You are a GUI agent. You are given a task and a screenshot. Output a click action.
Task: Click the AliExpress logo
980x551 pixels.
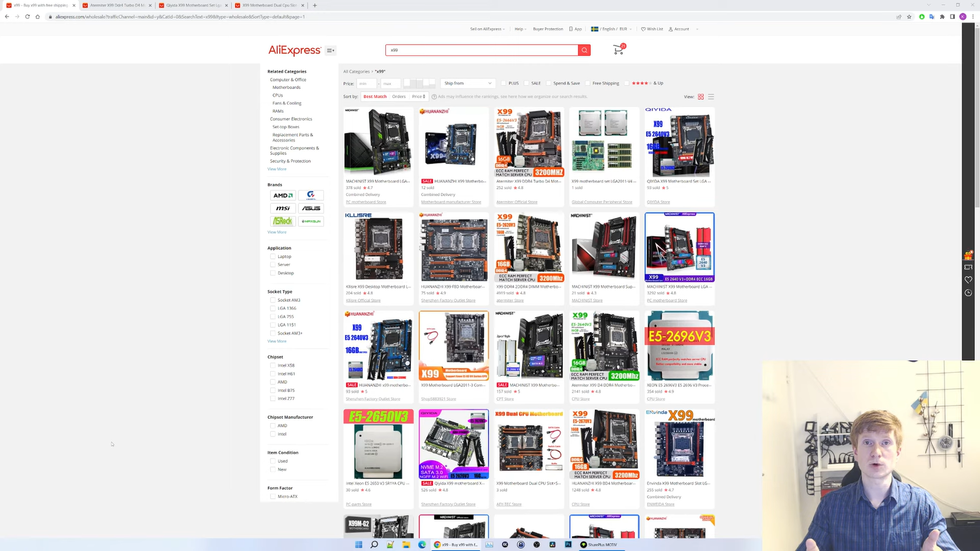[295, 50]
